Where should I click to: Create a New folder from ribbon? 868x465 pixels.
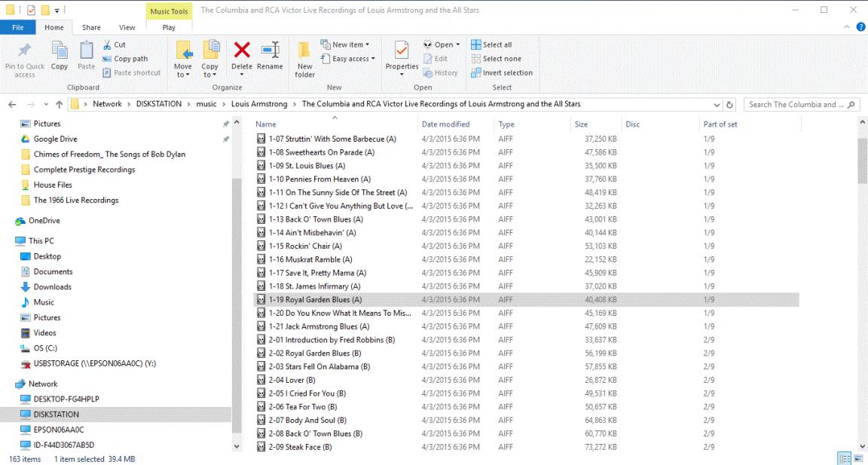[304, 59]
